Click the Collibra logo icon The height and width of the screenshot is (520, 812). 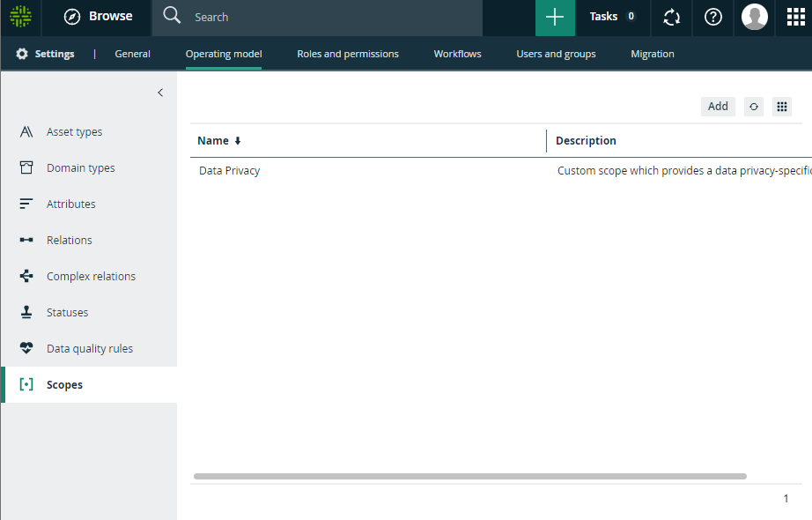(x=20, y=17)
